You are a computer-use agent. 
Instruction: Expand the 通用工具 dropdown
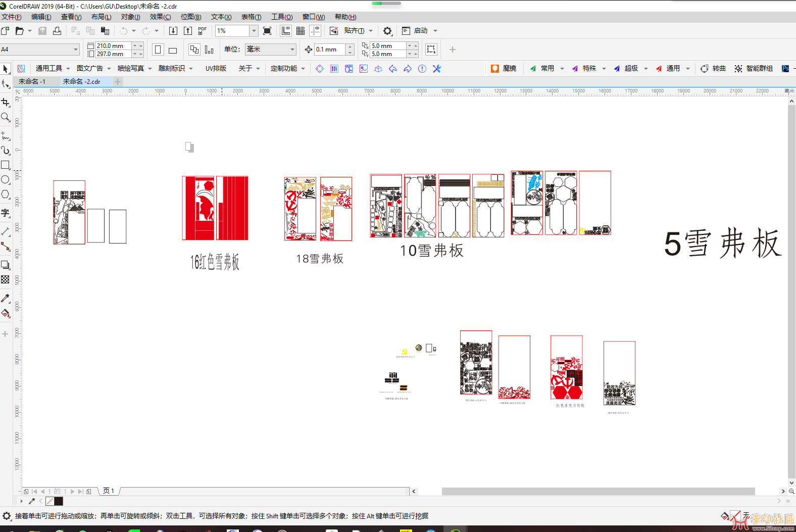67,69
